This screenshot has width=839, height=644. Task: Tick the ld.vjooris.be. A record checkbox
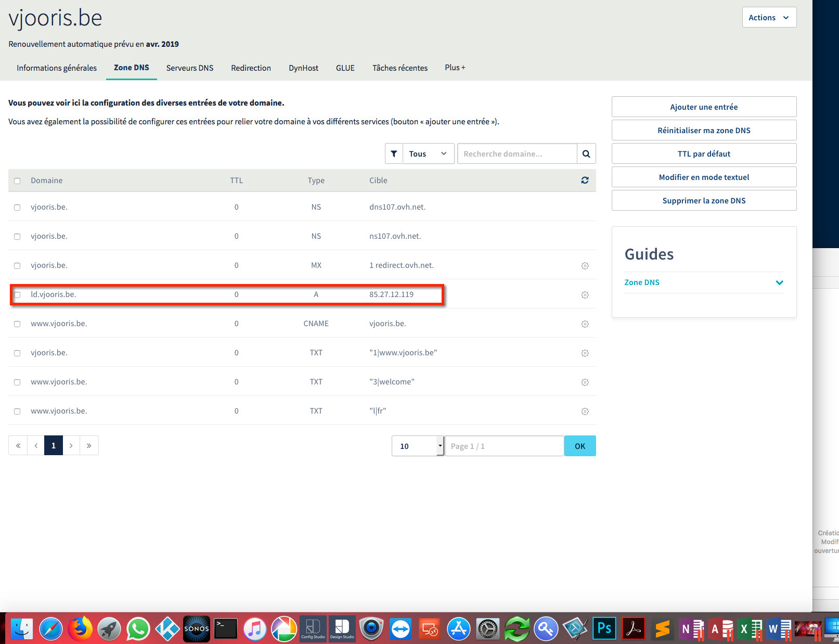click(17, 295)
